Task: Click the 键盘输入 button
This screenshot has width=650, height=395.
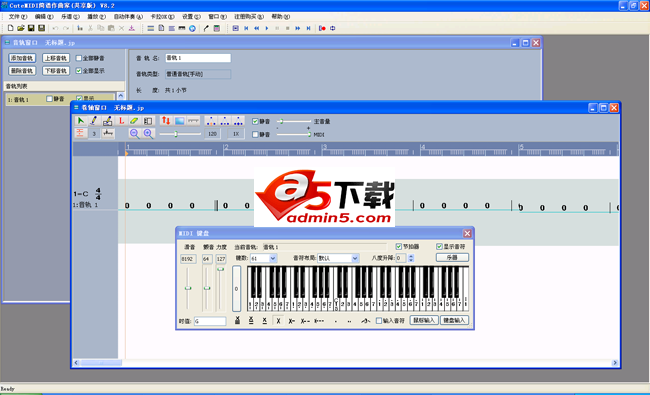Action: 454,320
